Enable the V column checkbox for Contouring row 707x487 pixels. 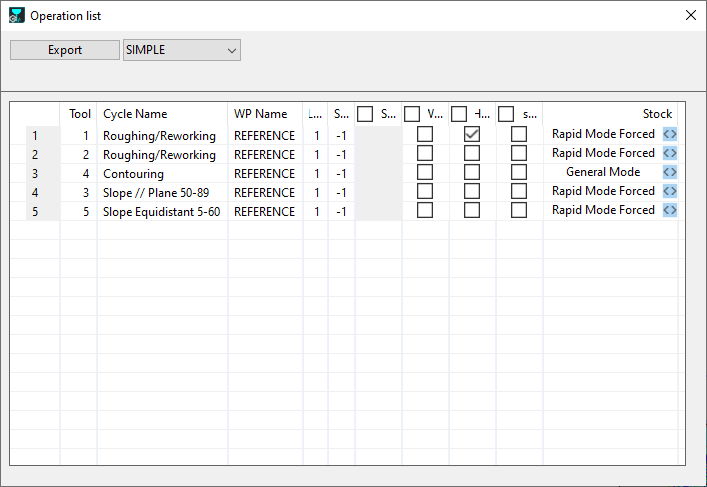click(x=425, y=173)
